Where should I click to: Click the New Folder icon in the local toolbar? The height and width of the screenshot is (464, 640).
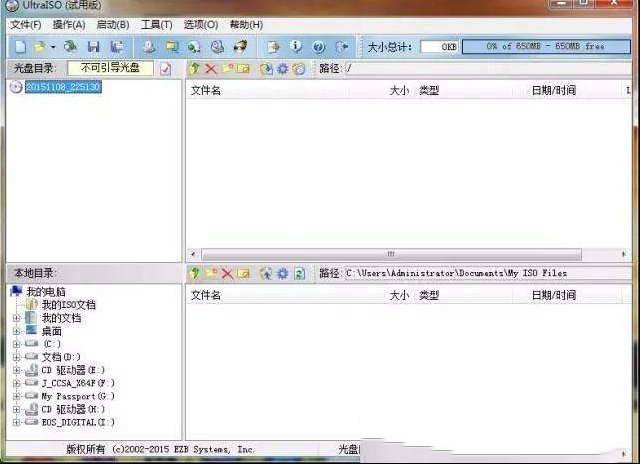(x=211, y=273)
